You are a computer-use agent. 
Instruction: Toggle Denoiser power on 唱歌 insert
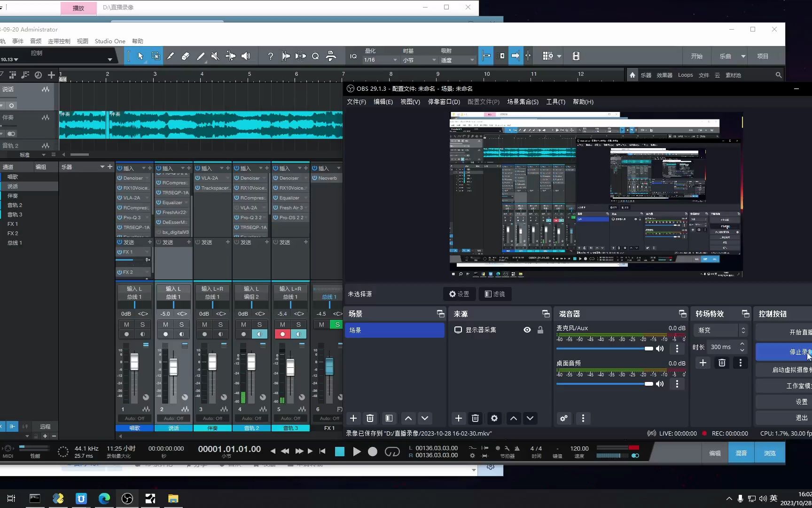[x=120, y=178]
